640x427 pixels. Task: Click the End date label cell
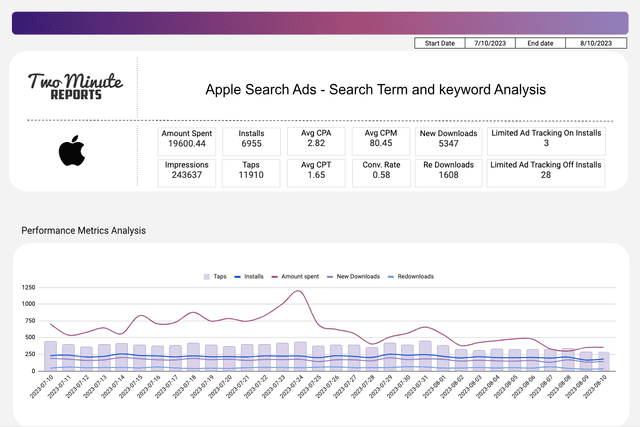(x=540, y=43)
